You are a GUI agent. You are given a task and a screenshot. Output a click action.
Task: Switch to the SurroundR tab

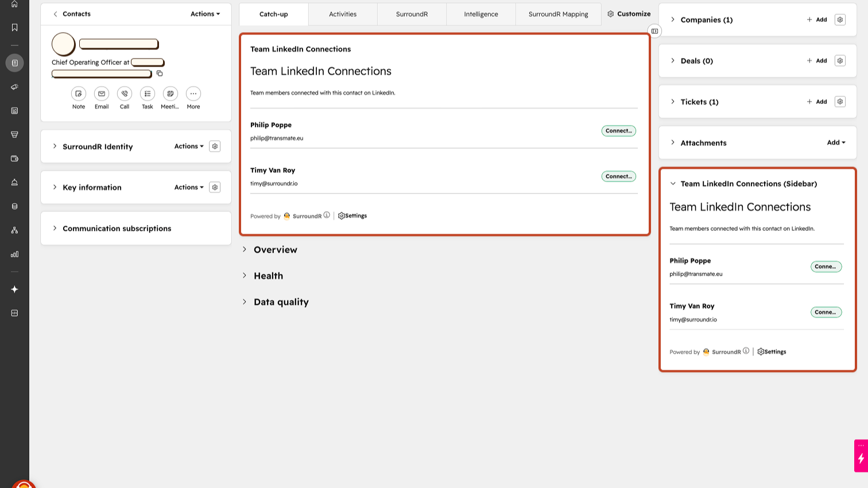(412, 14)
